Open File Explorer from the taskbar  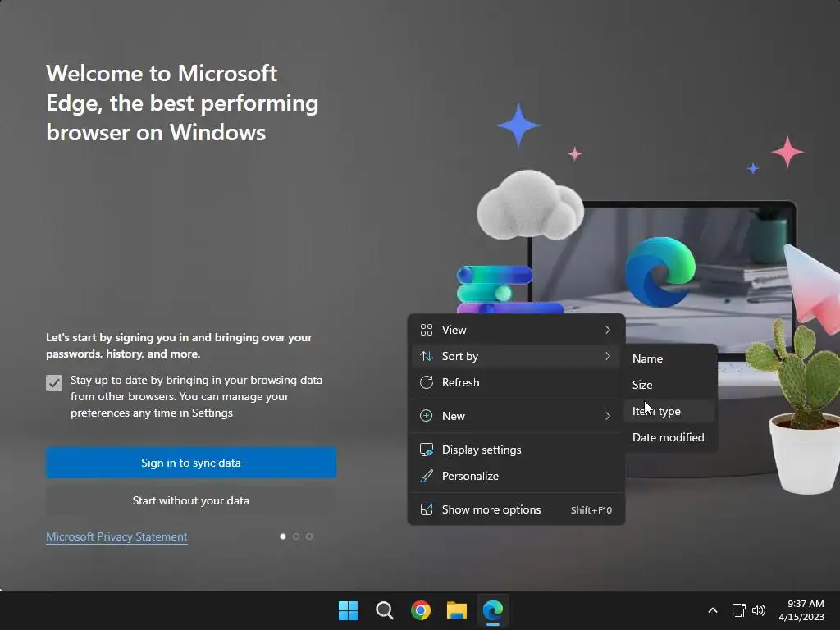click(457, 610)
